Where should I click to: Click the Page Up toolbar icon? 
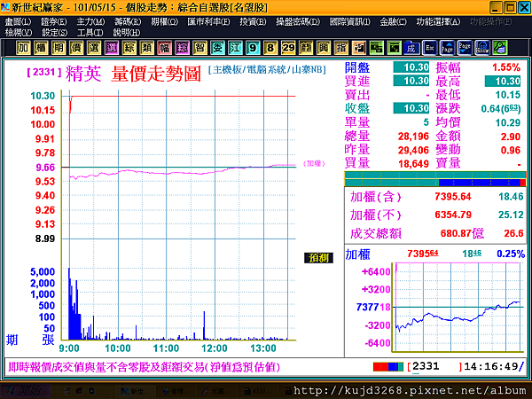coord(447,48)
